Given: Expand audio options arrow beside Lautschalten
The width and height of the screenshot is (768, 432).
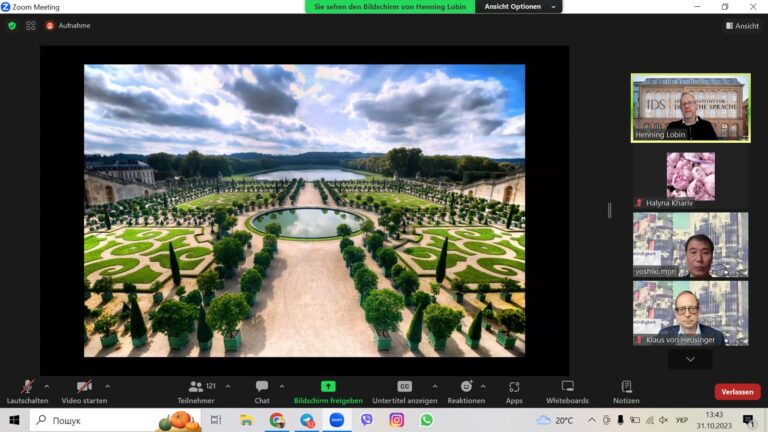Looking at the screenshot, I should coord(47,386).
